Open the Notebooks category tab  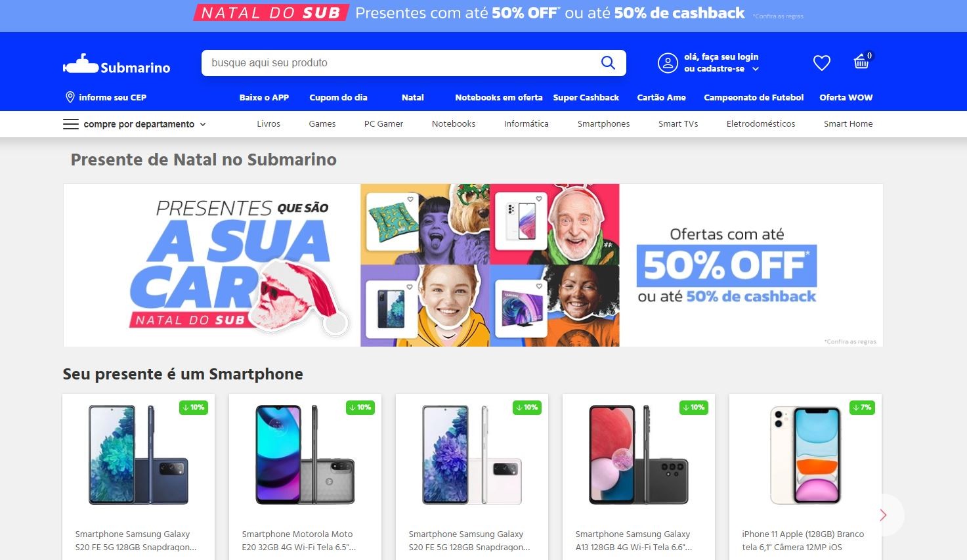[454, 123]
